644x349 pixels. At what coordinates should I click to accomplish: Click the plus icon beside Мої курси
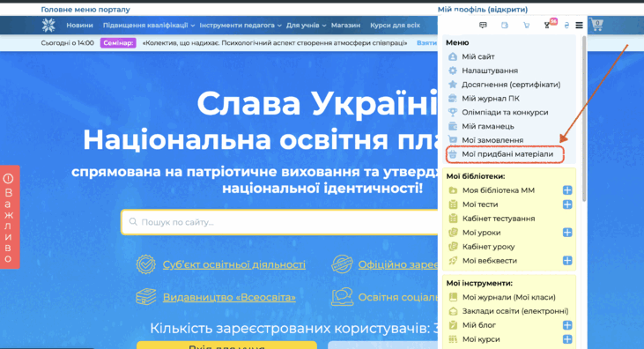[x=567, y=339]
